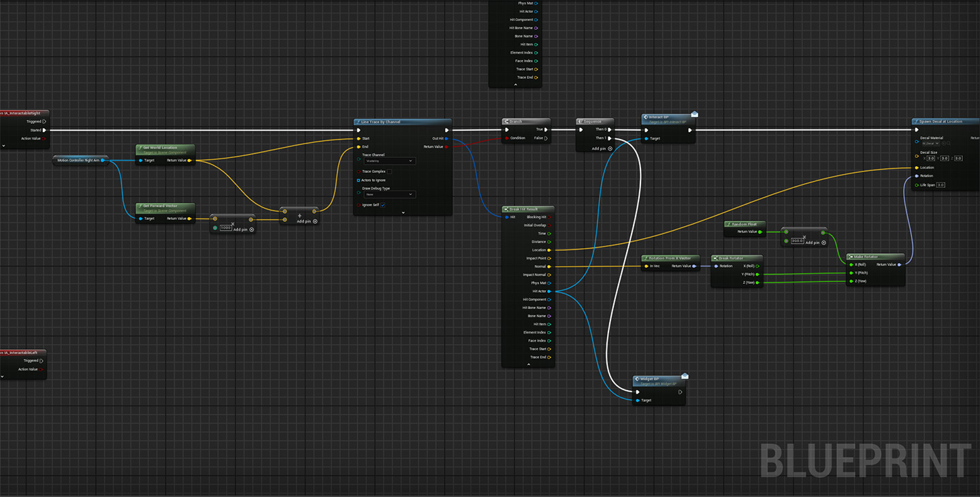Open the Trace Channel dropdown
This screenshot has width=980, height=497.
[389, 161]
